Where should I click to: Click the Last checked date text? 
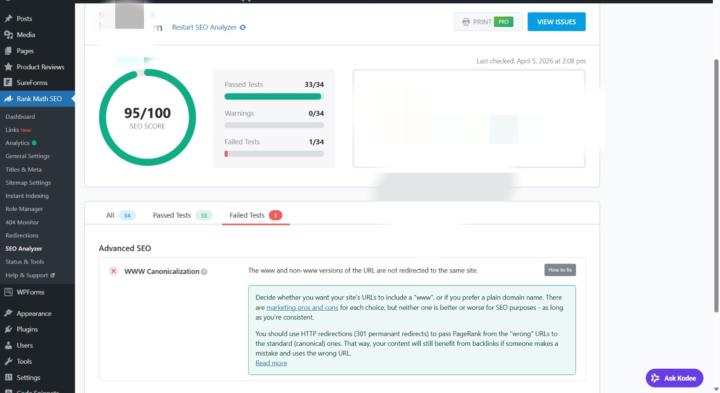pos(531,61)
